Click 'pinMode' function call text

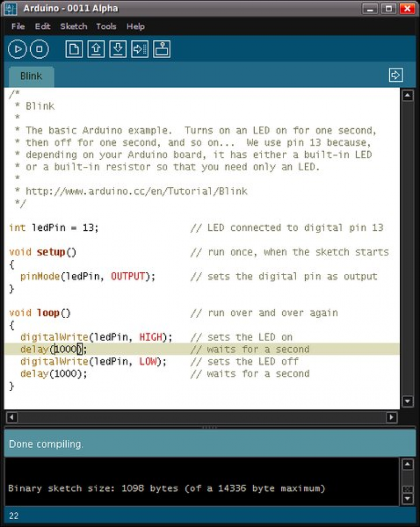(x=40, y=277)
